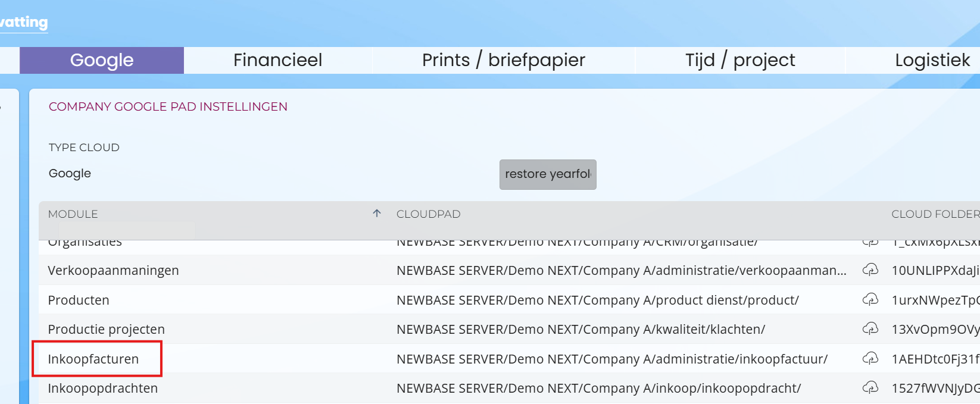980x404 pixels.
Task: Select the Google tab
Action: click(x=102, y=60)
